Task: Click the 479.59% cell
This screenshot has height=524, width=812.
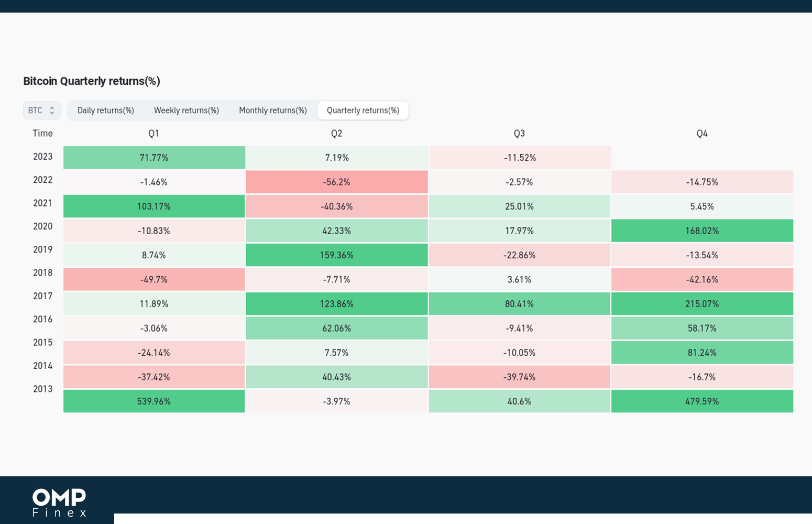Action: tap(703, 401)
